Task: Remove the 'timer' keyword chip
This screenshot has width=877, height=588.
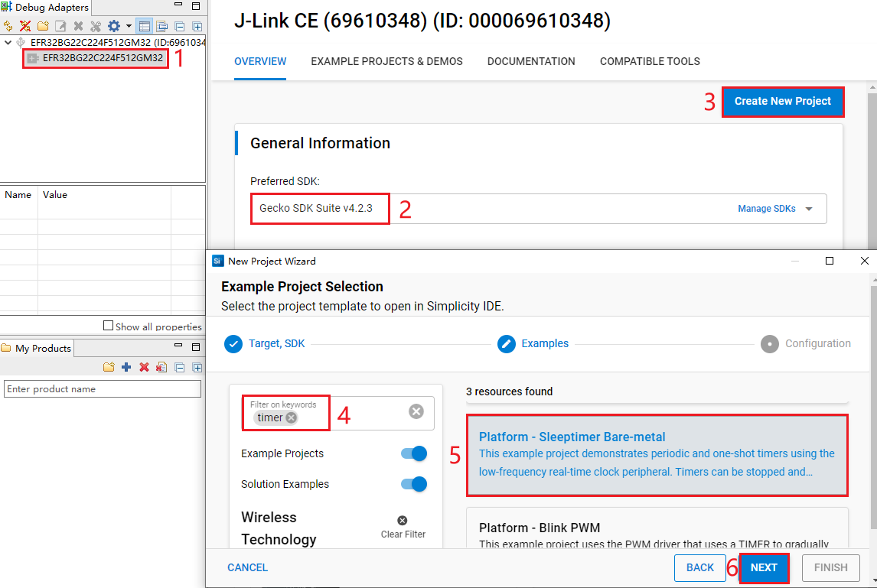Action: coord(291,417)
